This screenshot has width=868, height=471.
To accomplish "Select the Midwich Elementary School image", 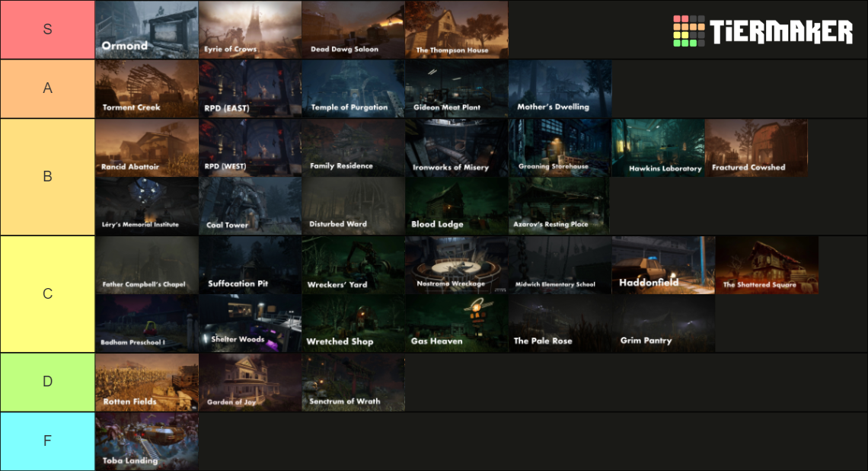I will pyautogui.click(x=560, y=264).
